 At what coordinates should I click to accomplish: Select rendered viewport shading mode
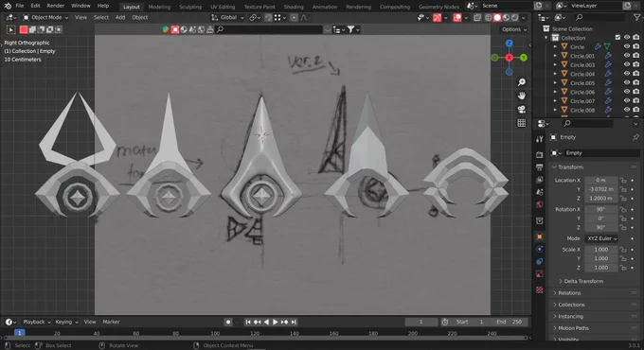point(514,18)
